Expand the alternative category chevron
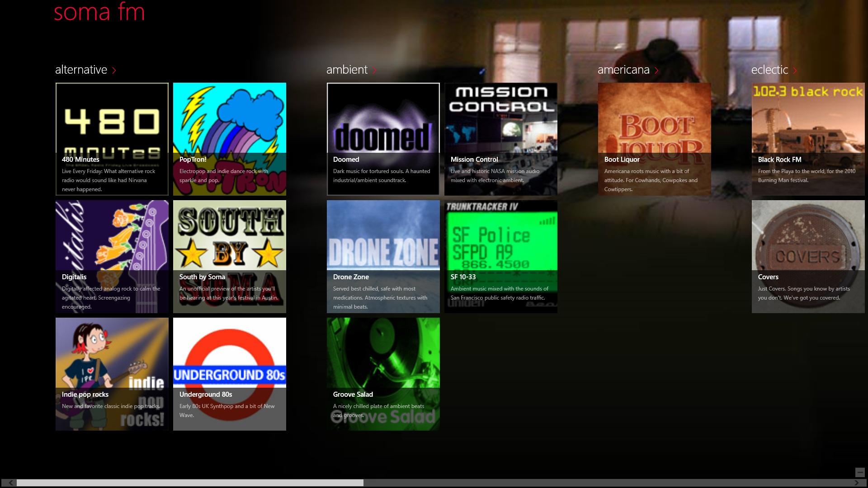Image resolution: width=868 pixels, height=488 pixels. (113, 70)
